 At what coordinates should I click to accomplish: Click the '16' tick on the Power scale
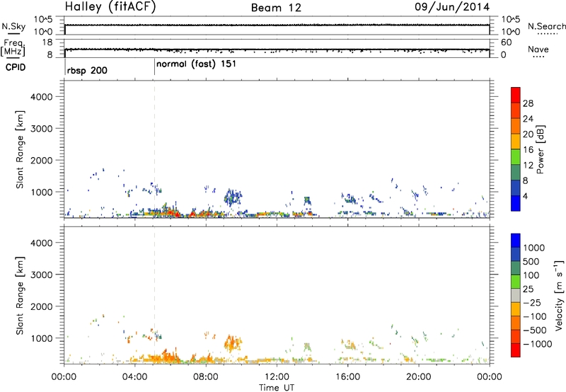point(528,150)
